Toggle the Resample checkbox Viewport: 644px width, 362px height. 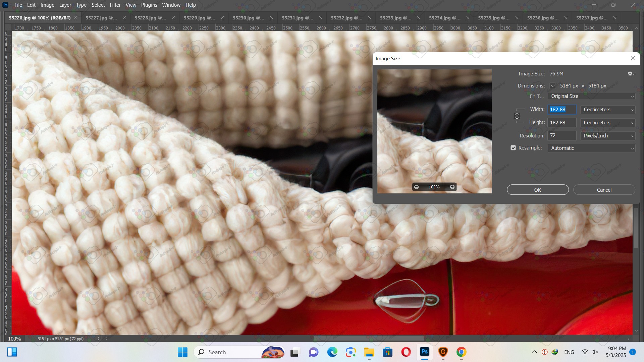pyautogui.click(x=513, y=148)
